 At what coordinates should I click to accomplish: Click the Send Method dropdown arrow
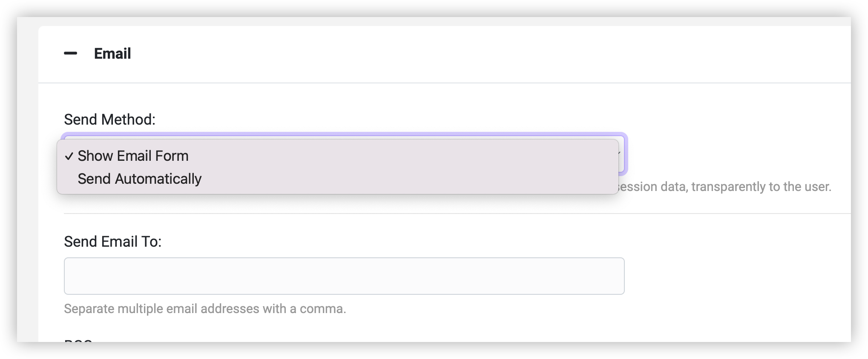click(619, 153)
